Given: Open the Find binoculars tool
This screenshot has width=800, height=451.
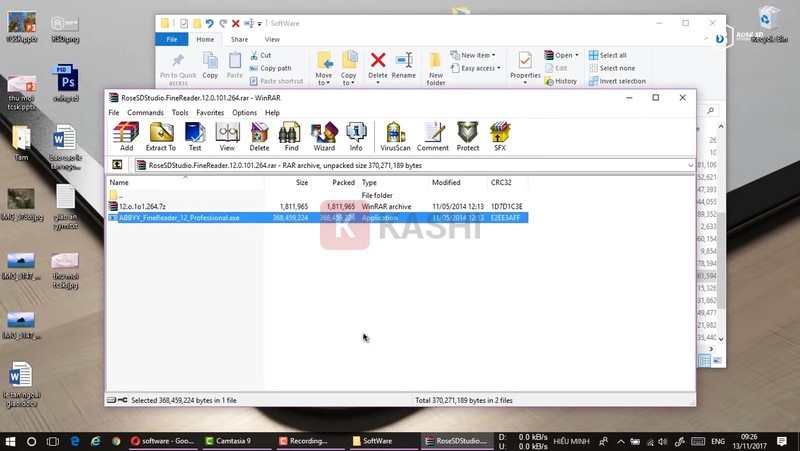Looking at the screenshot, I should click(291, 136).
